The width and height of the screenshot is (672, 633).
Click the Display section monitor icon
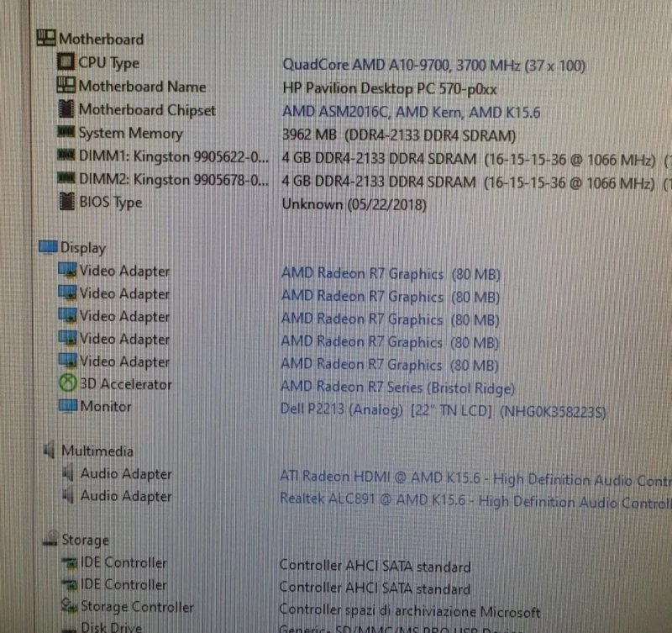(48, 246)
